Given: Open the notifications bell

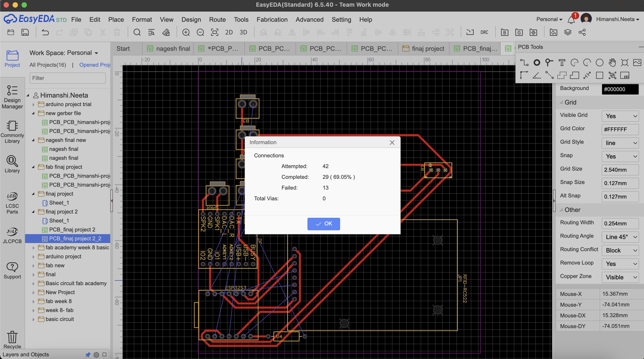Looking at the screenshot, I should coord(571,20).
